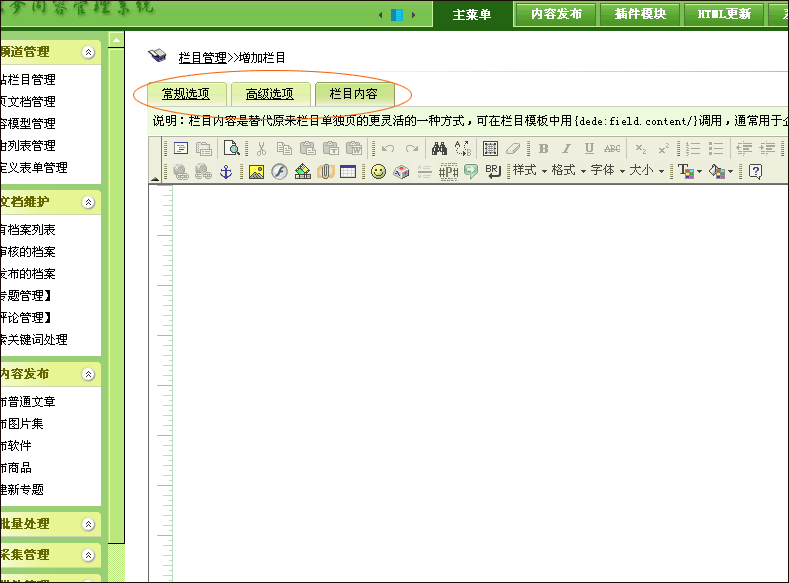Image resolution: width=789 pixels, height=583 pixels.
Task: Open the editor help question-mark icon
Action: [755, 171]
